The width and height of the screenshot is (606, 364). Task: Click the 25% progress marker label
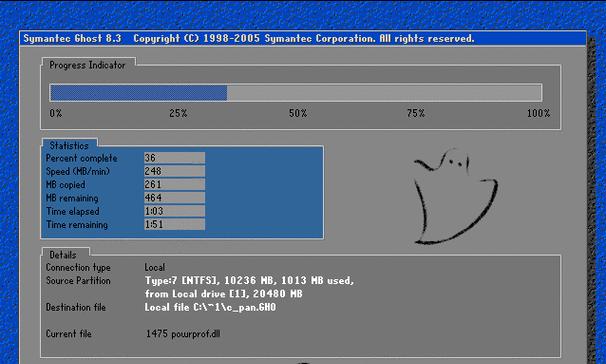coord(178,113)
